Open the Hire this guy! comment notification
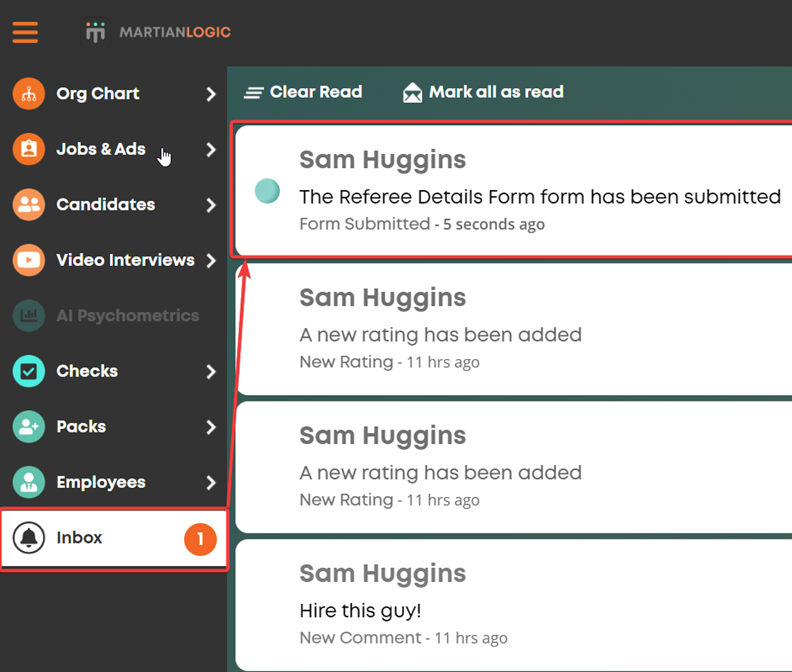This screenshot has width=792, height=672. (514, 605)
